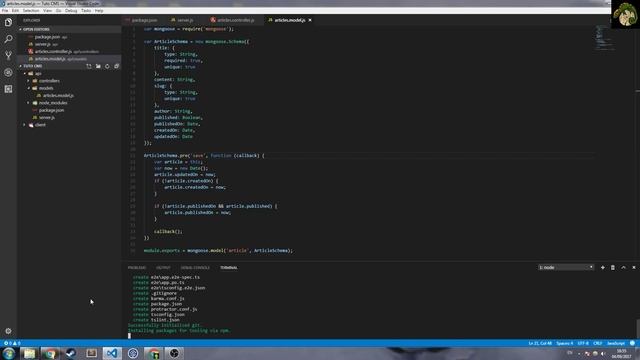Click errors and warnings count in status bar
The image size is (640, 360).
pos(12,343)
